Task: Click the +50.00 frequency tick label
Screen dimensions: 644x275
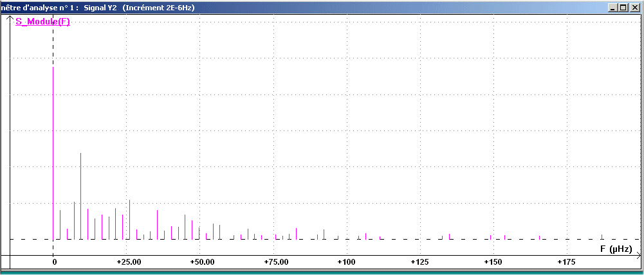Action: (x=203, y=263)
